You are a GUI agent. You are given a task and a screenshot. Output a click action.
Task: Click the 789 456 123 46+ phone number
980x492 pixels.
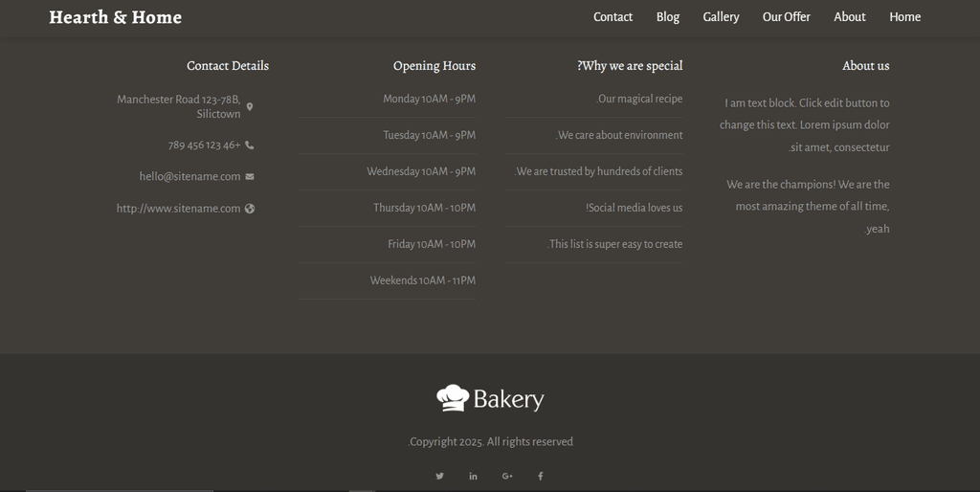click(204, 145)
